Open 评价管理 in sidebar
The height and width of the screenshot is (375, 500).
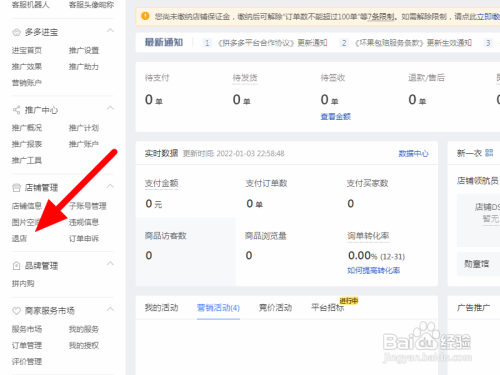click(x=27, y=361)
